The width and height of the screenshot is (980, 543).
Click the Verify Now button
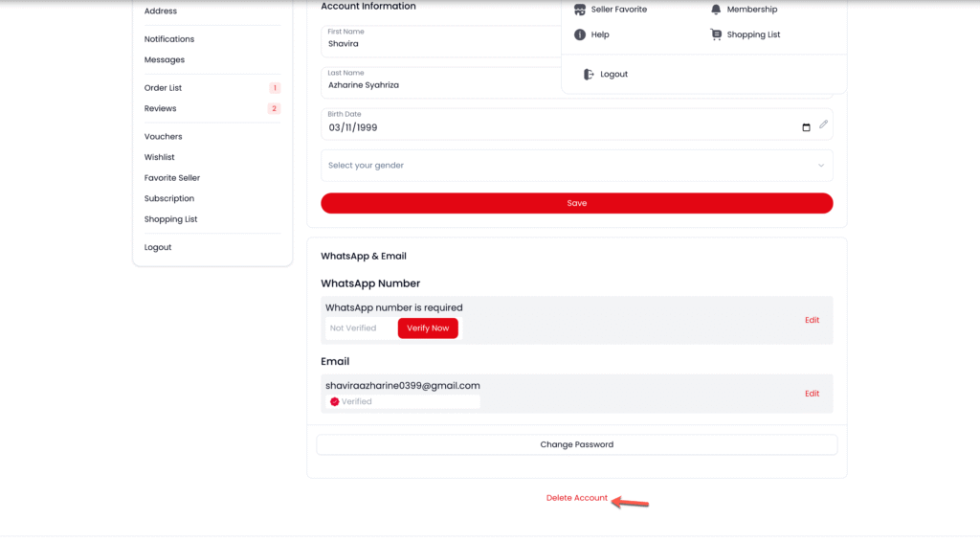(428, 328)
